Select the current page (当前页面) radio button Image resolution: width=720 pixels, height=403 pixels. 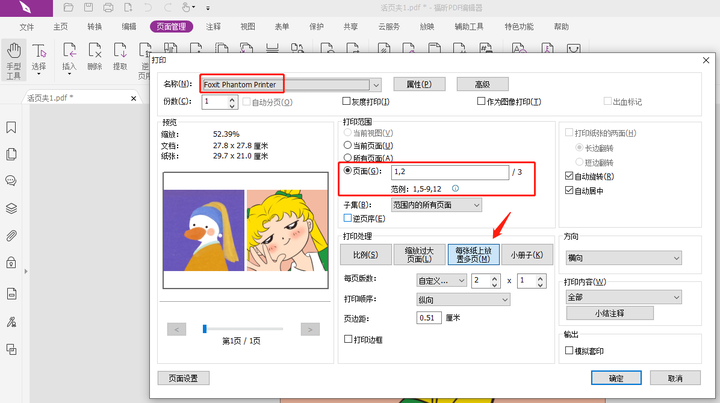point(348,145)
